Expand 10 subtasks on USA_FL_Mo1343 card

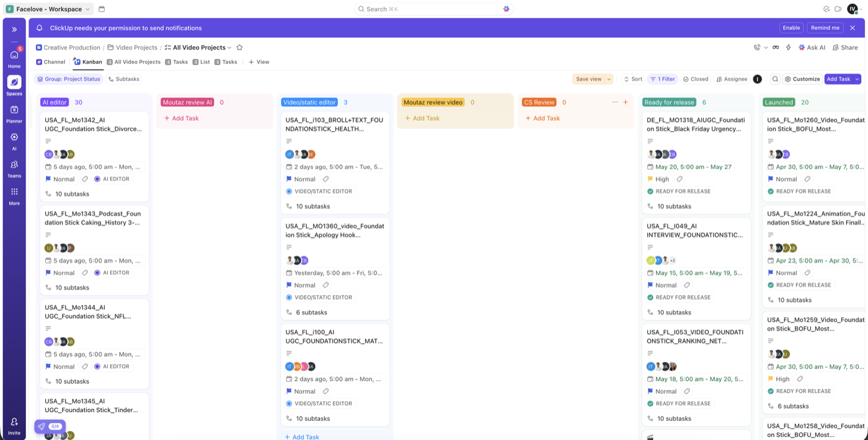[67, 288]
